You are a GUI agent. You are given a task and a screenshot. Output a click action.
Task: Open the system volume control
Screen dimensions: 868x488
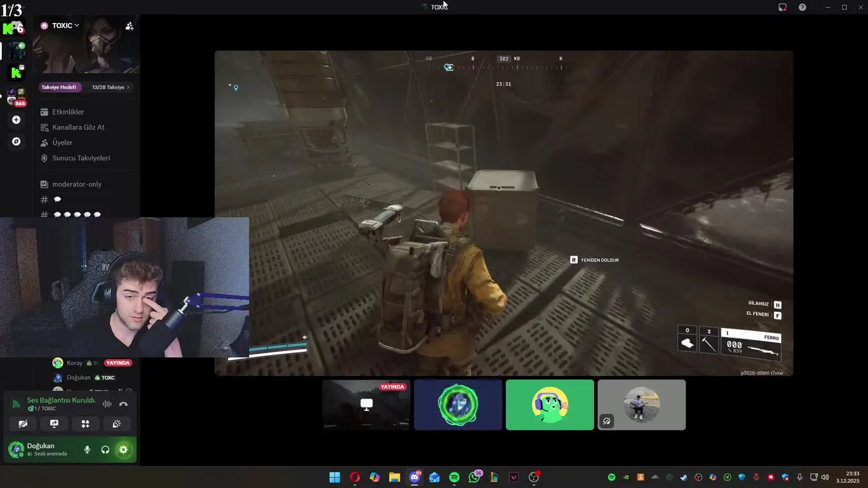[x=825, y=477]
